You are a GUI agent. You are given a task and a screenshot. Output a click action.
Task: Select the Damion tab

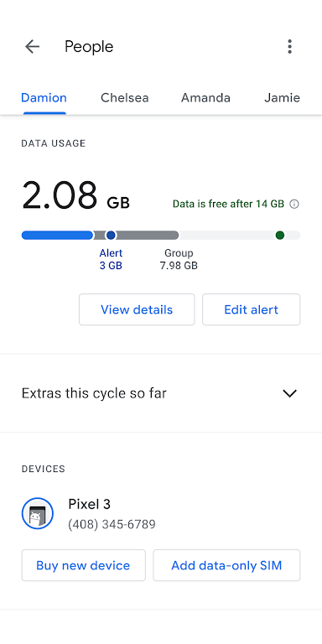coord(44,98)
